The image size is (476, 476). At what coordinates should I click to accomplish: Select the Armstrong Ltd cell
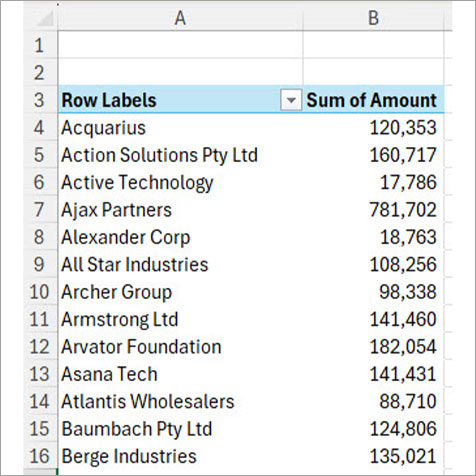180,319
